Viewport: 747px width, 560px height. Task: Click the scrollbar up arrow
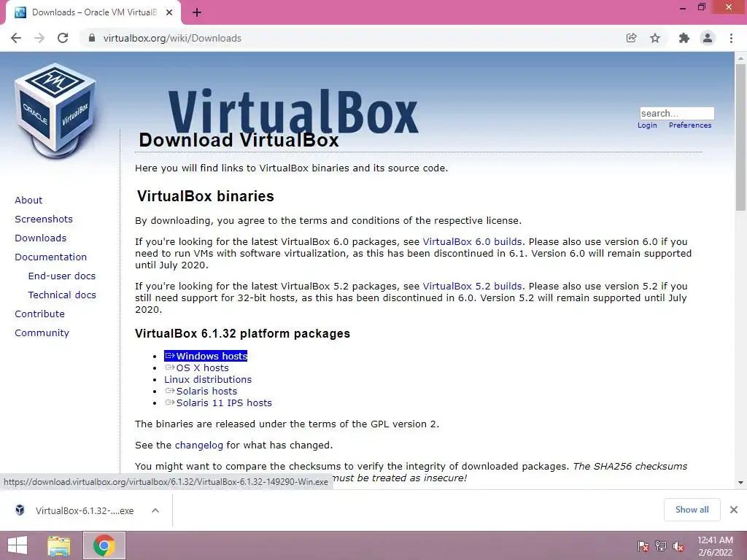[740, 58]
